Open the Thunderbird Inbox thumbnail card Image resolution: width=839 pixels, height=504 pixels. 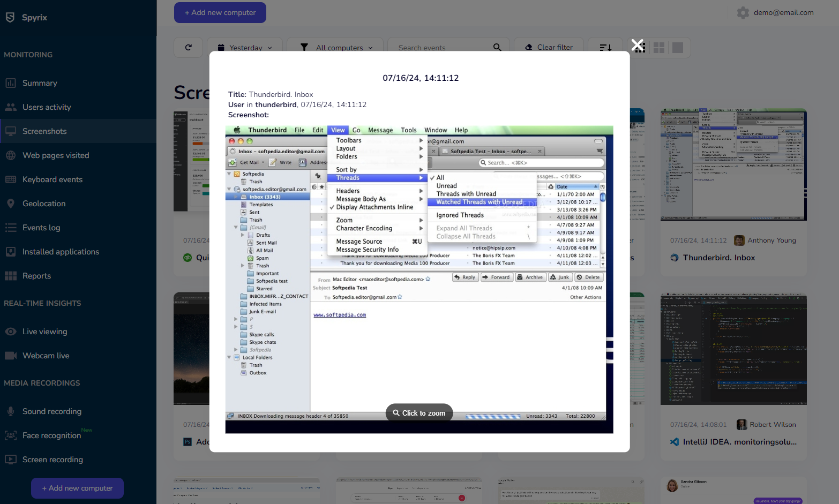[x=733, y=164]
